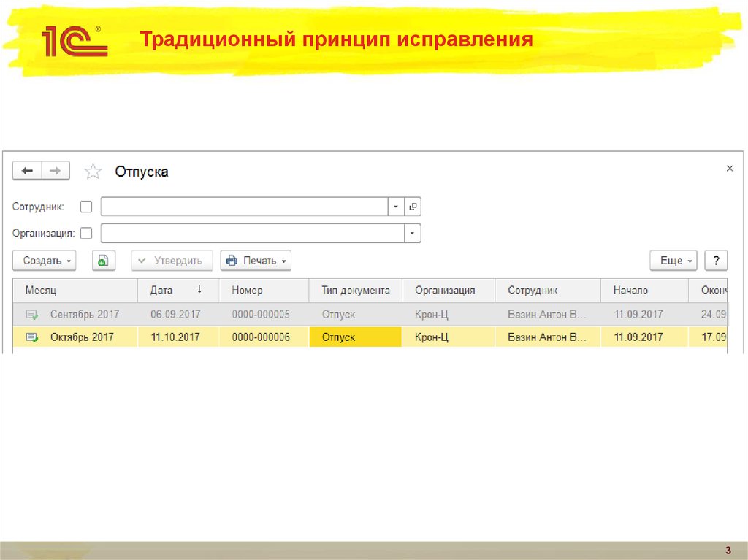This screenshot has width=748, height=560.
Task: Enable the Организация filter checkbox
Action: tap(86, 232)
